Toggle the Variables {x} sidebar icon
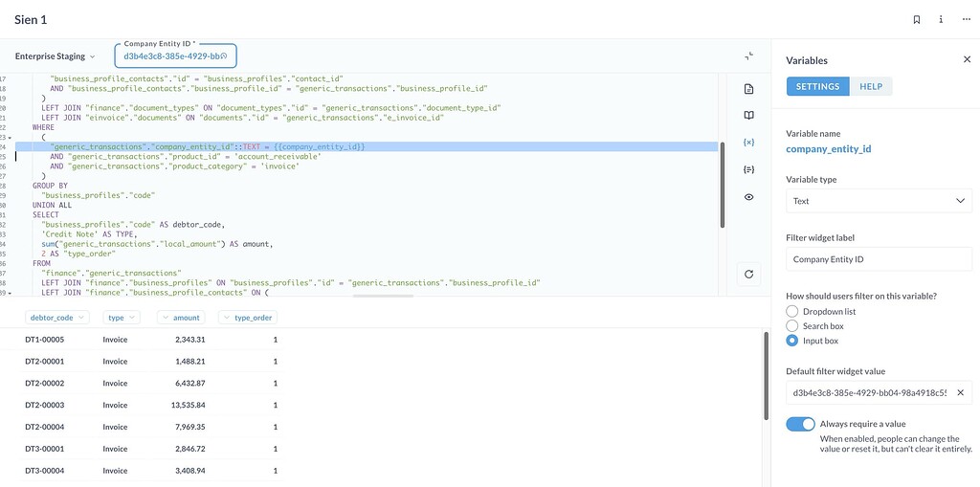980x487 pixels. coord(748,143)
